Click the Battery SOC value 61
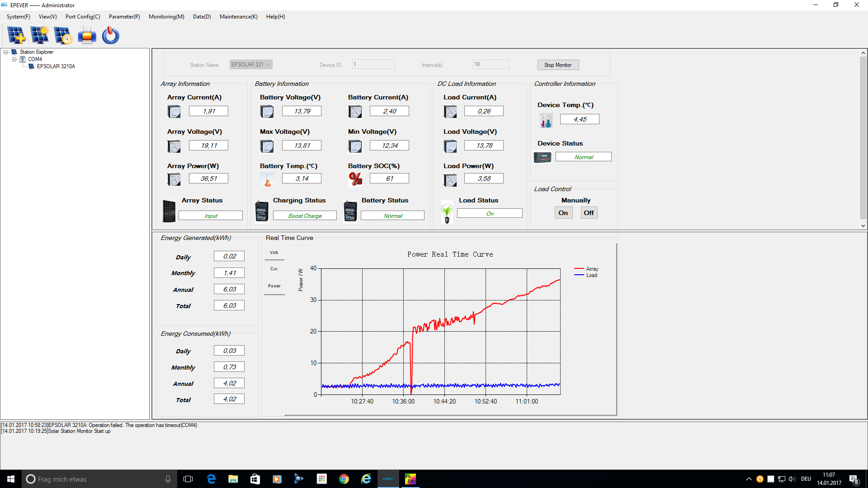The width and height of the screenshot is (868, 488). 389,178
